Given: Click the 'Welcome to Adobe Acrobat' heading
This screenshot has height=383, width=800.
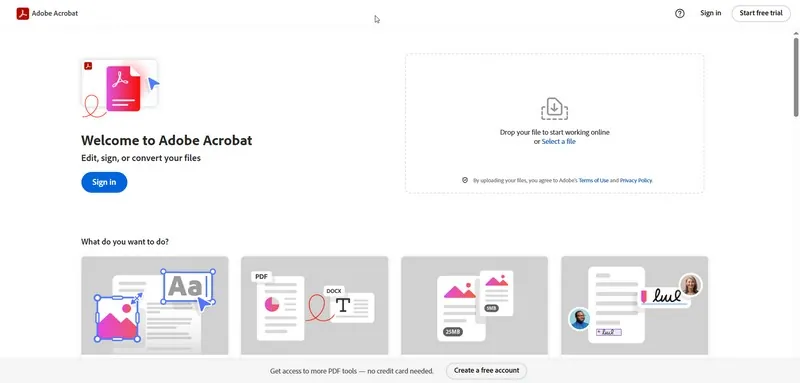Looking at the screenshot, I should tap(167, 140).
